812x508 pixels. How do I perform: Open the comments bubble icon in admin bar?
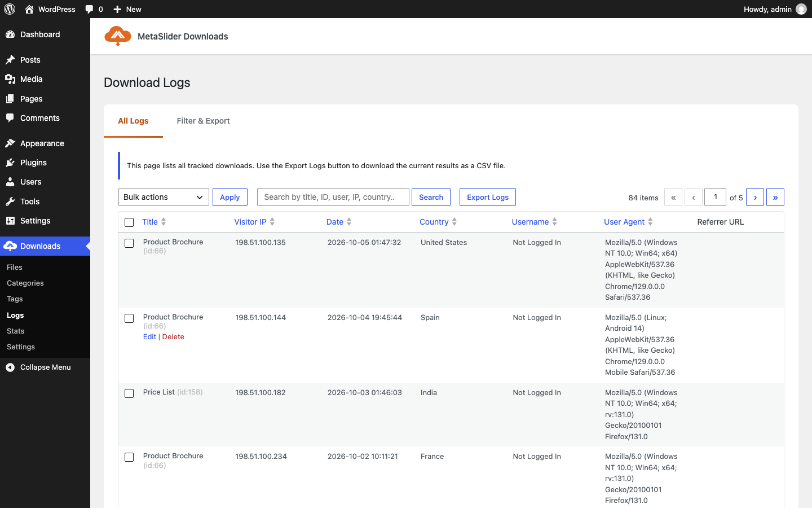coord(89,9)
